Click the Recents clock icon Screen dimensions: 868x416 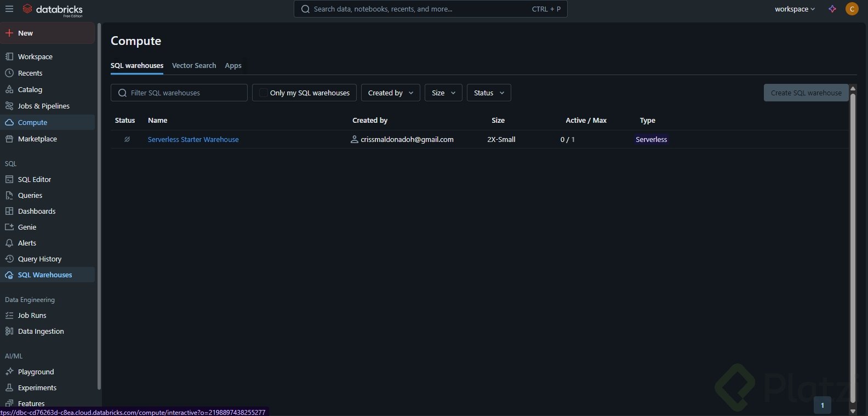click(x=9, y=73)
